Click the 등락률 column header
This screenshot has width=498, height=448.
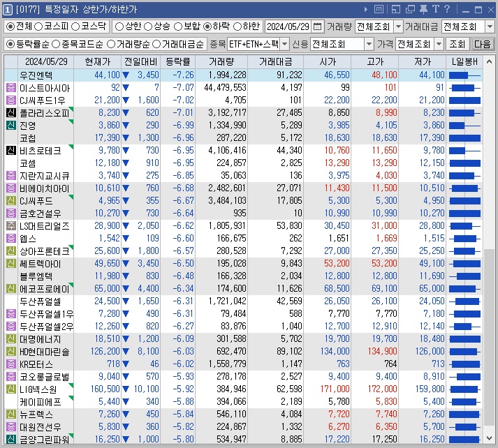178,61
